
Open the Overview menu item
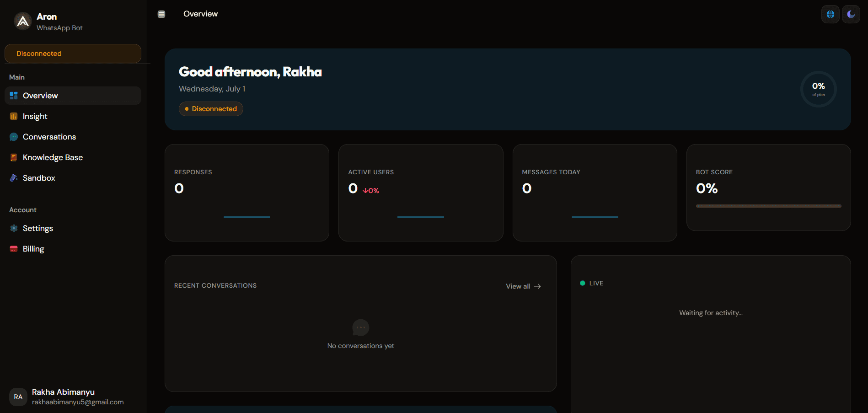coord(73,96)
